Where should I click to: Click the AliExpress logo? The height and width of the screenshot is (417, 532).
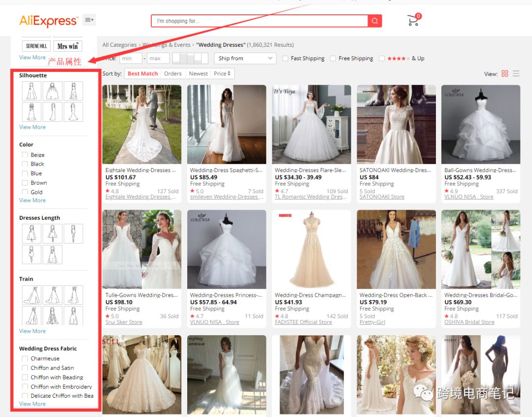click(48, 21)
